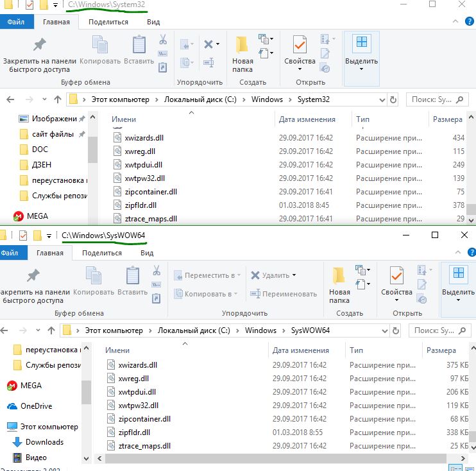This screenshot has width=476, height=471.
Task: Click Up arrow in System32 window
Action: [x=58, y=99]
